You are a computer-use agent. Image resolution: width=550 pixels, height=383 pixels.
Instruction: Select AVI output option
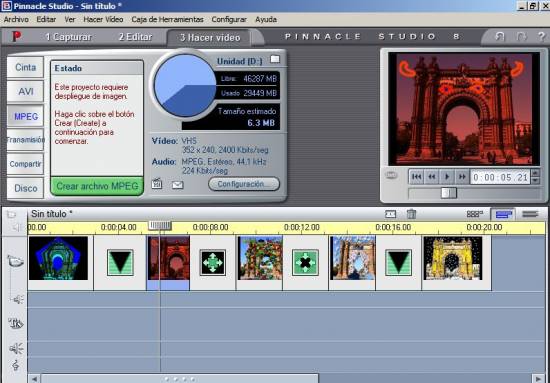click(25, 92)
